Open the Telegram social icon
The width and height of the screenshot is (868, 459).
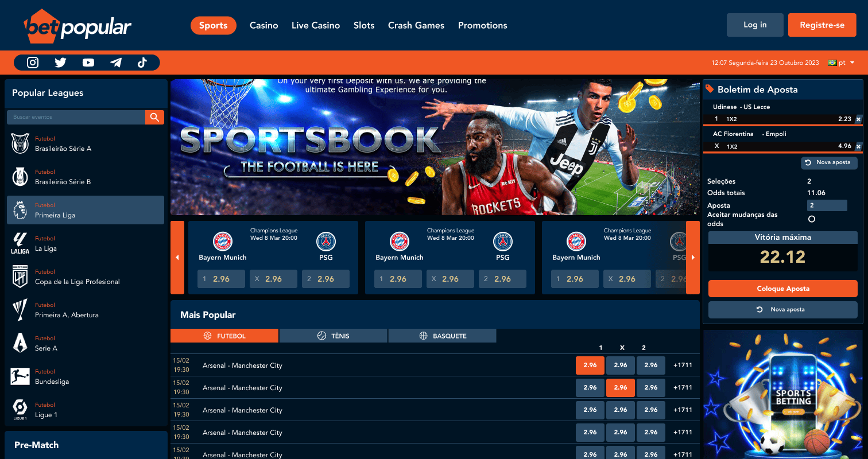tap(116, 63)
